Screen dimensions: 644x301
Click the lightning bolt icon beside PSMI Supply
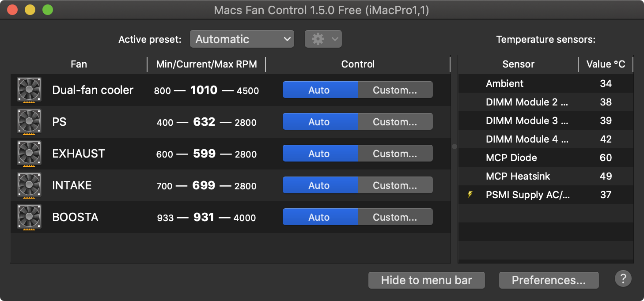[x=470, y=194]
